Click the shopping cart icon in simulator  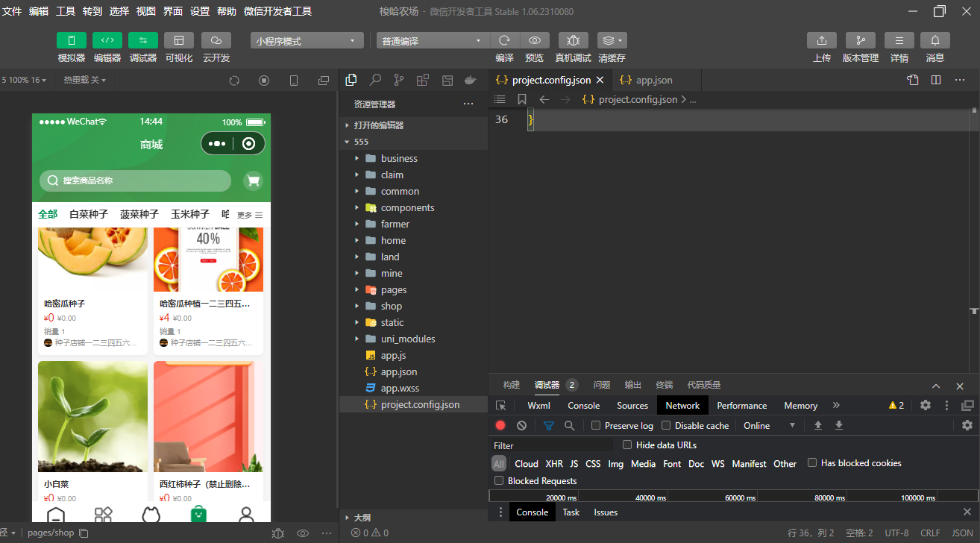pyautogui.click(x=254, y=181)
